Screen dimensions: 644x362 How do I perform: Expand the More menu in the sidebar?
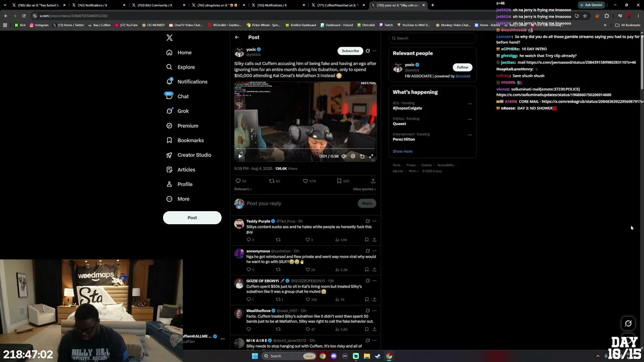coord(178,199)
